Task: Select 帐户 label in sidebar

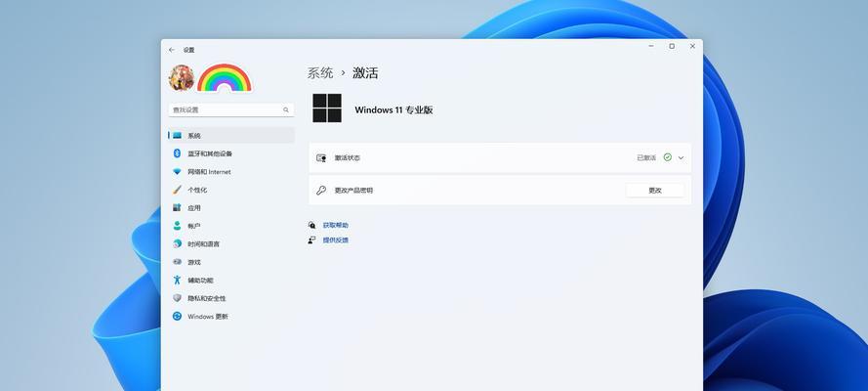Action: click(x=193, y=226)
